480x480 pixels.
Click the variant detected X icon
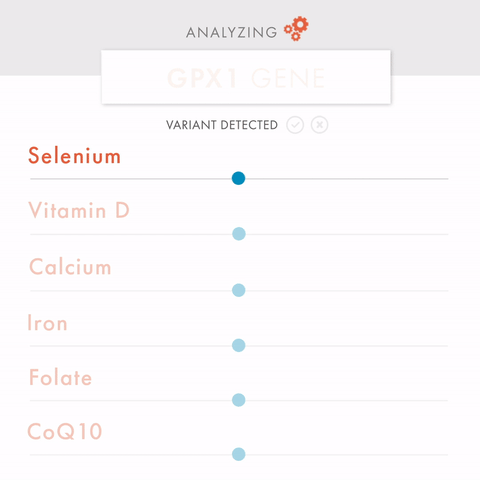click(x=319, y=125)
